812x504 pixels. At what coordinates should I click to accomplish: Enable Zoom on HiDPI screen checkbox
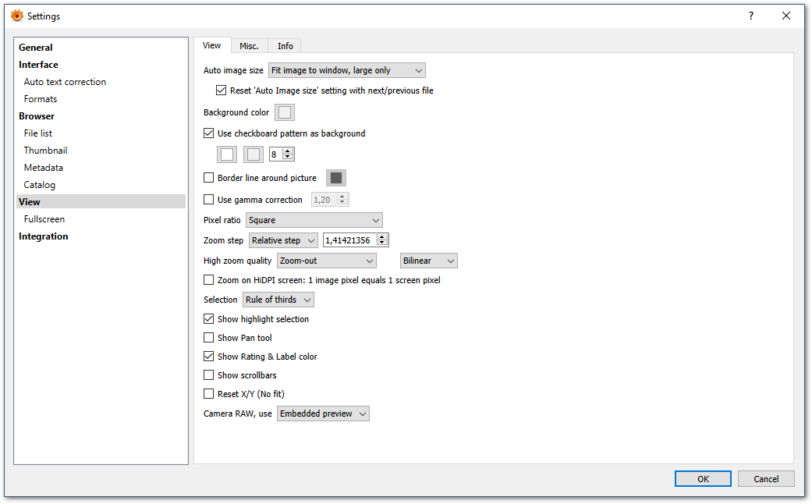point(209,280)
